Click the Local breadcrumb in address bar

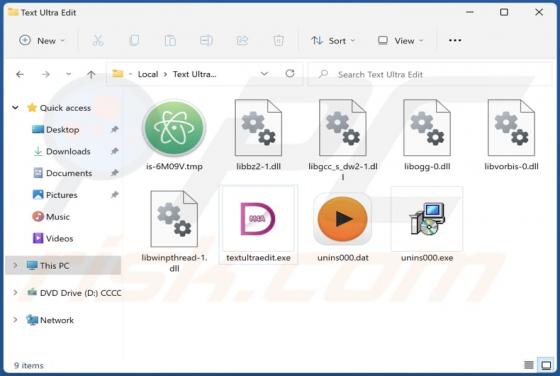(148, 74)
